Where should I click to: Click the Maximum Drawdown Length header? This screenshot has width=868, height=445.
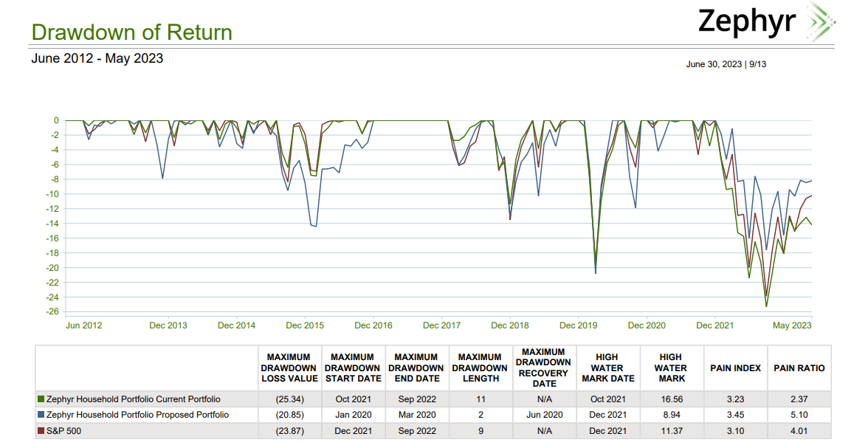click(x=480, y=368)
